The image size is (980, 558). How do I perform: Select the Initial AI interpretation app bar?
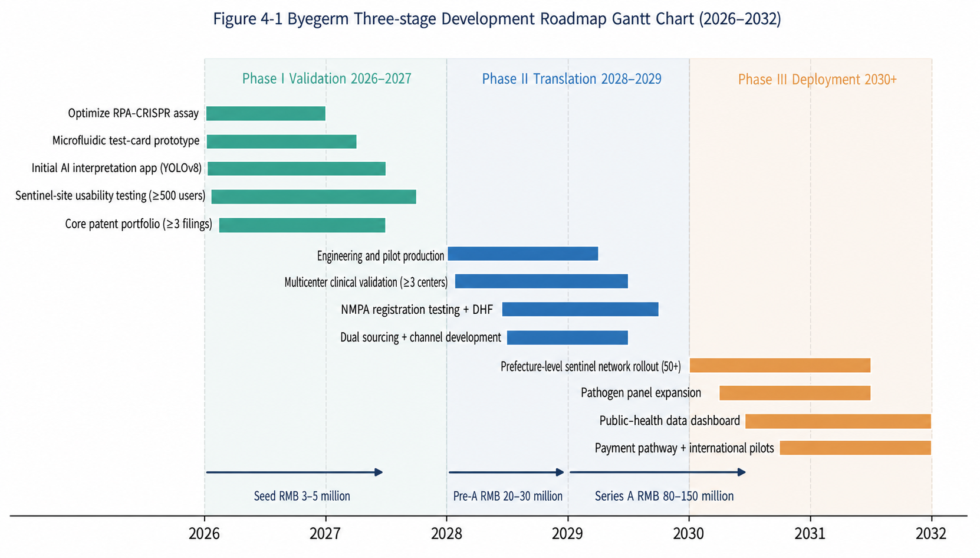tap(297, 169)
